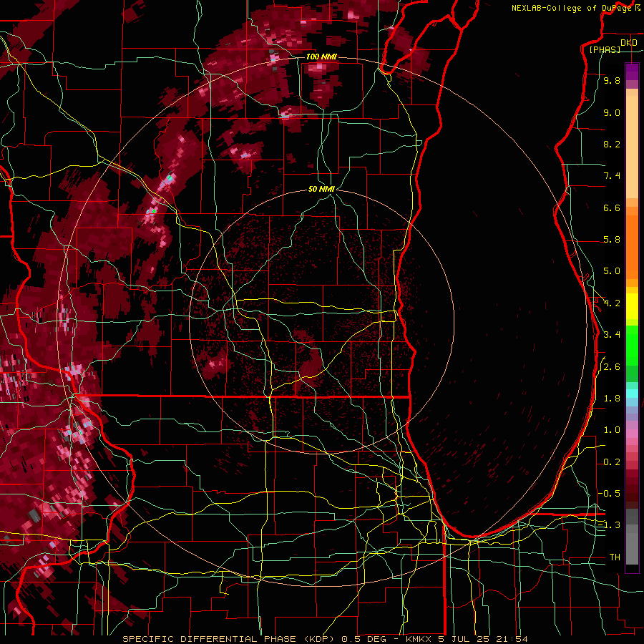Click the 1.8 legend value
Viewport: 644px width, 644px height.
coord(612,399)
